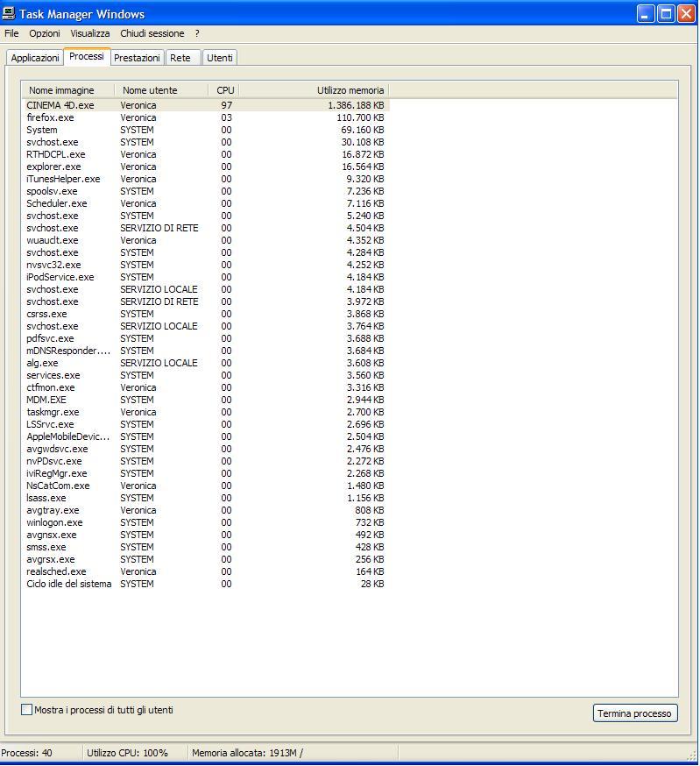Click the 97 CPU usage value

point(226,105)
